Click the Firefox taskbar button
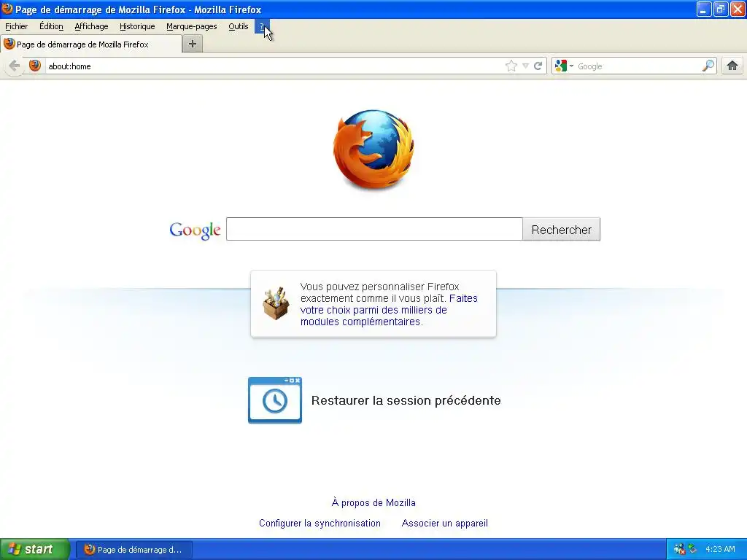747x560 pixels. 135,550
